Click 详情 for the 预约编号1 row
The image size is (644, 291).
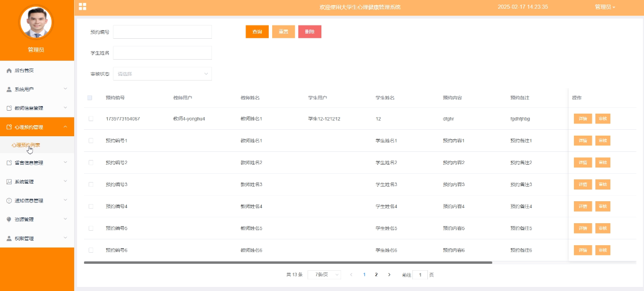tap(583, 140)
